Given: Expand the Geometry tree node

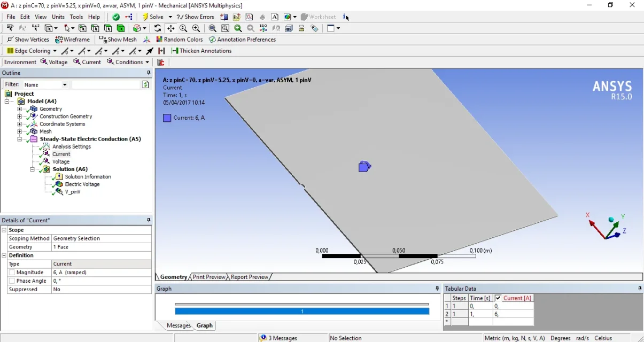Looking at the screenshot, I should click(20, 109).
